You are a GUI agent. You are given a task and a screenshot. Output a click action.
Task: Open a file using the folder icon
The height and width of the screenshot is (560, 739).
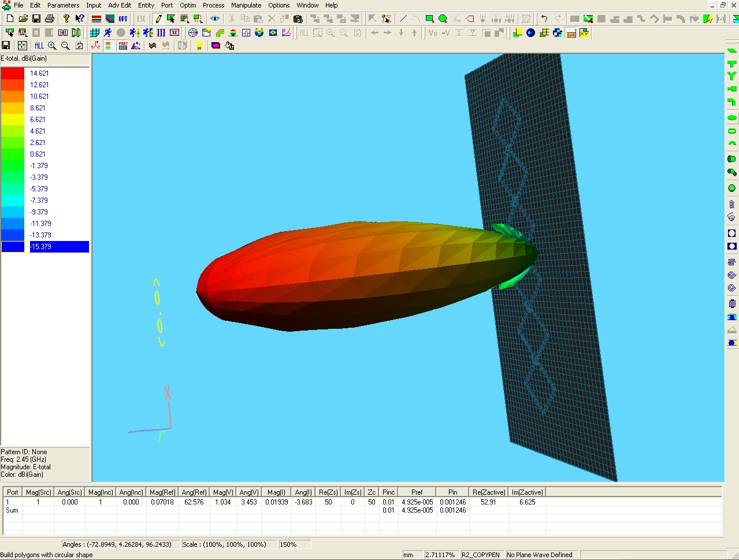pyautogui.click(x=23, y=19)
